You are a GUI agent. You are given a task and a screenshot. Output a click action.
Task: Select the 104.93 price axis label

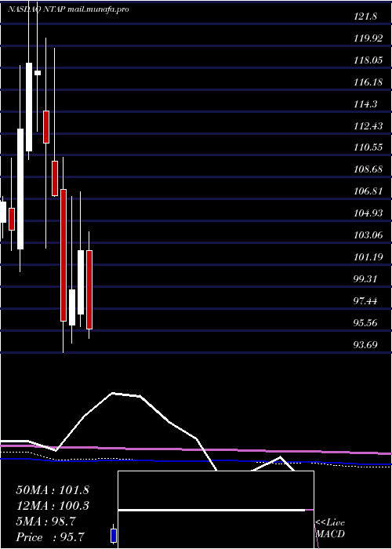tap(368, 213)
